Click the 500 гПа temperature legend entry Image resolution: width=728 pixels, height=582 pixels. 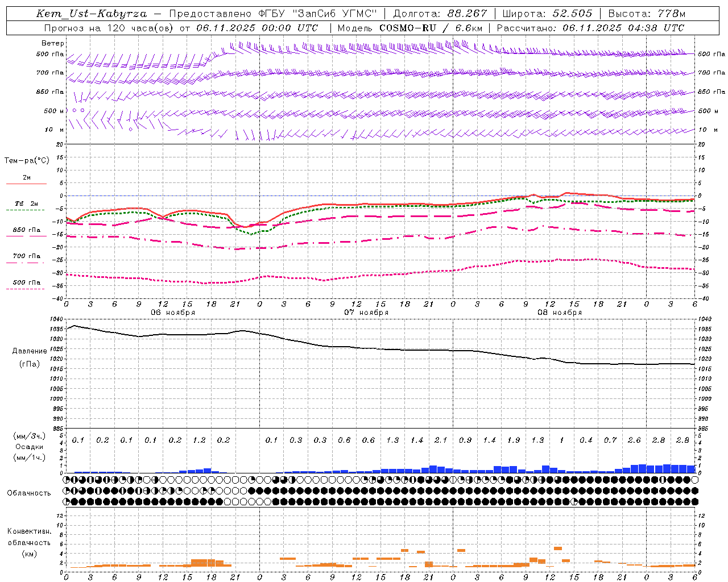pyautogui.click(x=27, y=282)
